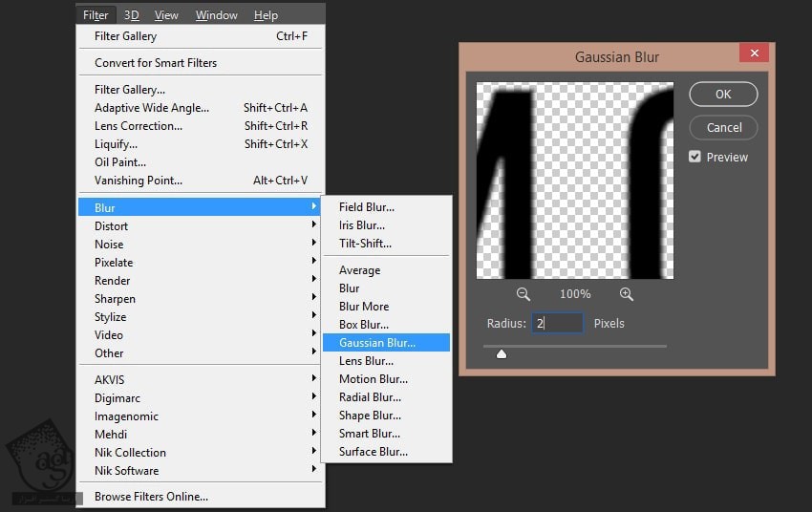Open the Help menu
This screenshot has width=812, height=512.
click(x=266, y=14)
